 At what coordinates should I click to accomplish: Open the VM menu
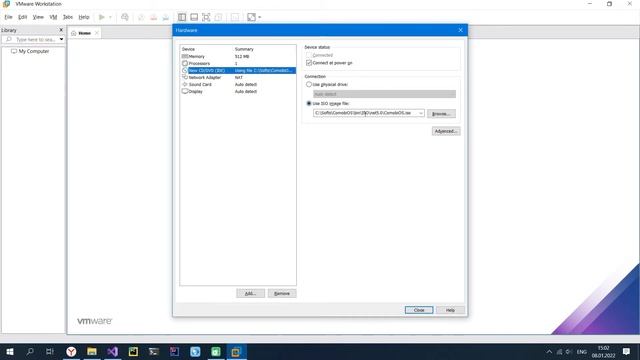(x=53, y=17)
